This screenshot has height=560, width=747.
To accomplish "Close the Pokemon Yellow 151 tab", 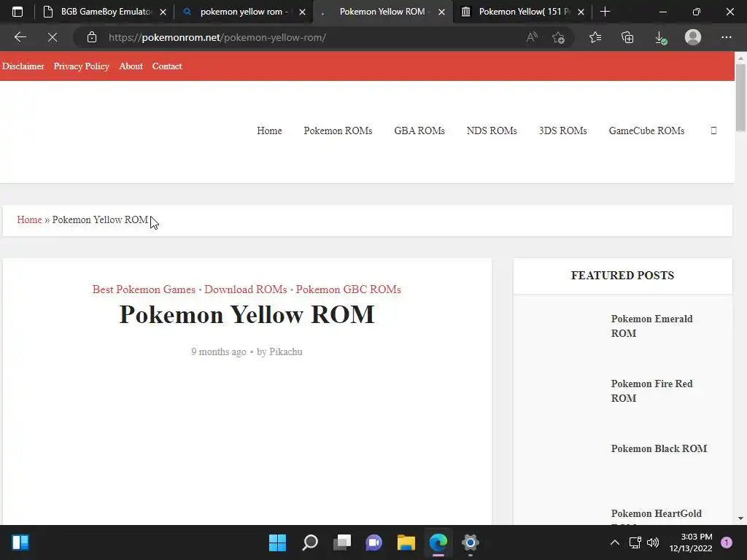I will click(x=581, y=12).
